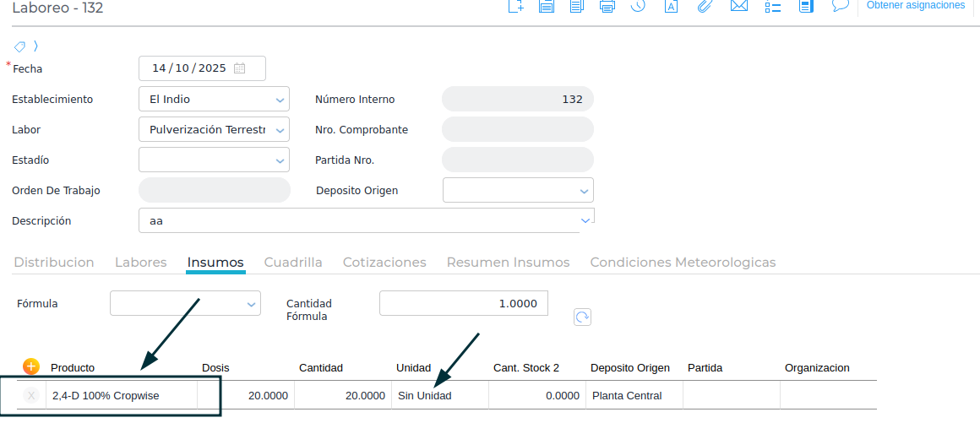Click the Cantidad Fórmula input field

click(x=463, y=304)
